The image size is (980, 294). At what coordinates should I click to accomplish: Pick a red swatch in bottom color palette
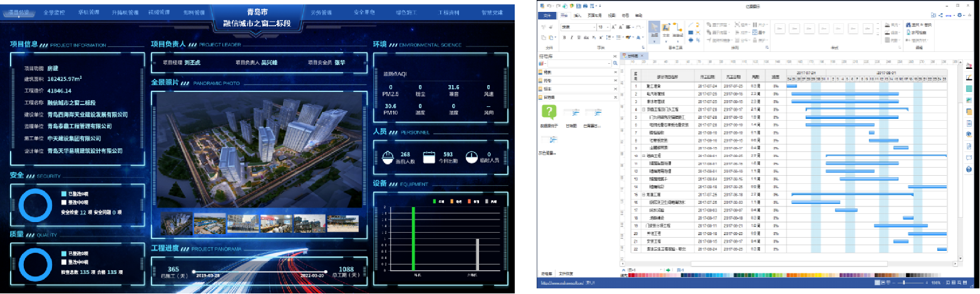pyautogui.click(x=631, y=275)
